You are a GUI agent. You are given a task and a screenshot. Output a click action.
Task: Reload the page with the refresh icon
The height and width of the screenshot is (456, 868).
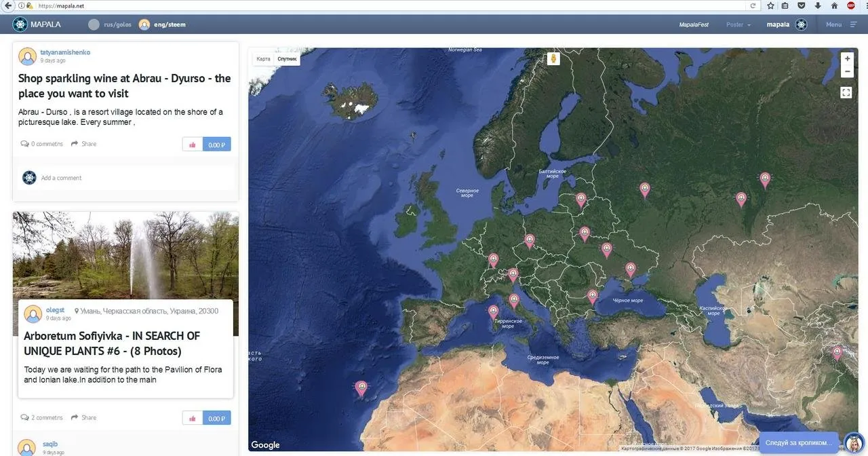coord(753,5)
